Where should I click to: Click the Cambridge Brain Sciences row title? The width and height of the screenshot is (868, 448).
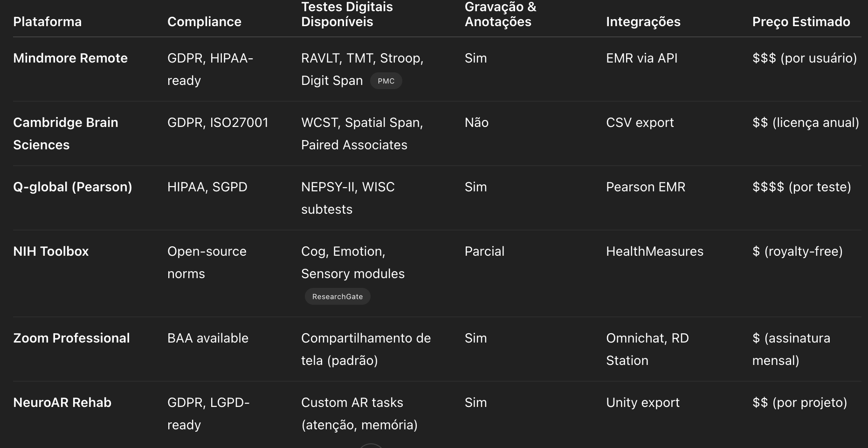[x=66, y=133]
